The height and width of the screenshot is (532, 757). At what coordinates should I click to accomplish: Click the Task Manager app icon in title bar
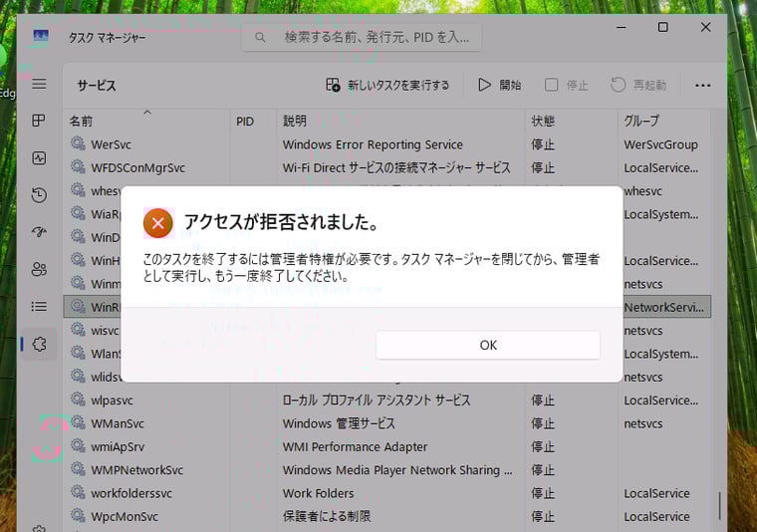tap(41, 38)
